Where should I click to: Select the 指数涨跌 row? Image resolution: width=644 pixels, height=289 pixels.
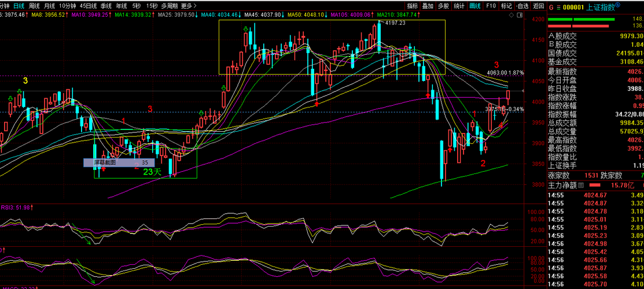[x=595, y=97]
